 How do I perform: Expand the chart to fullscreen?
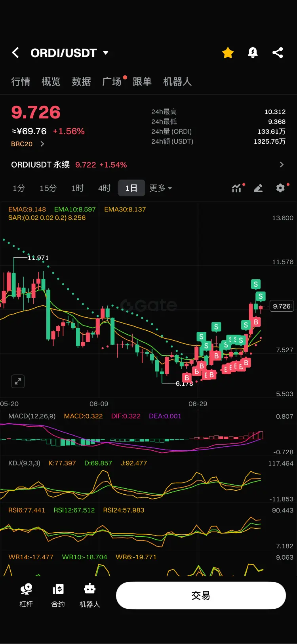(18, 381)
